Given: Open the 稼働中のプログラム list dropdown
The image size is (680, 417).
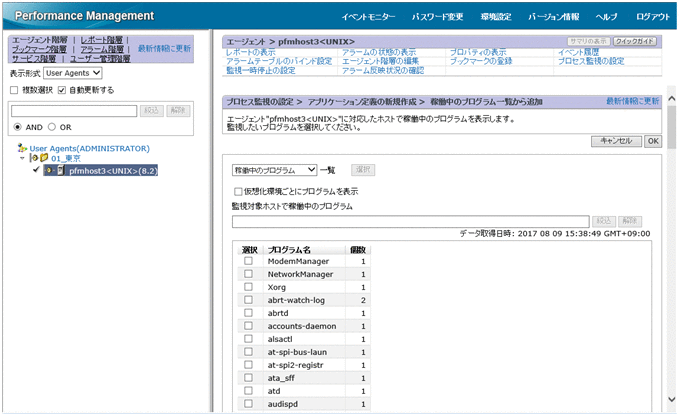Looking at the screenshot, I should point(275,170).
